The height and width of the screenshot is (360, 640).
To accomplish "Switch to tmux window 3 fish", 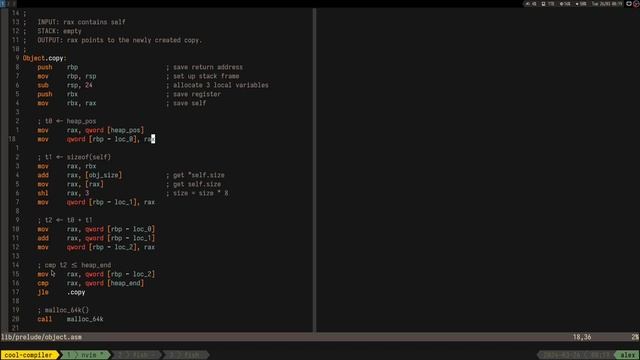I will point(186,355).
